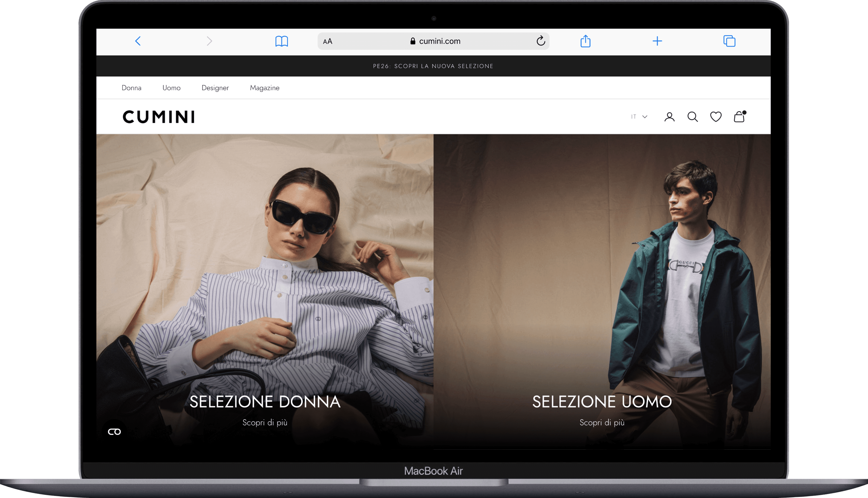Open the PE26 new selection banner
868x498 pixels.
click(x=433, y=66)
